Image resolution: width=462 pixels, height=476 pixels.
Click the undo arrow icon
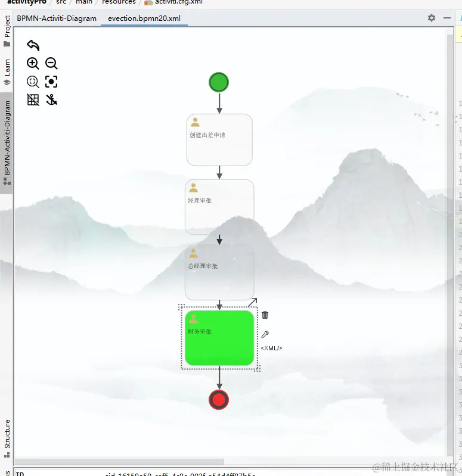(33, 45)
